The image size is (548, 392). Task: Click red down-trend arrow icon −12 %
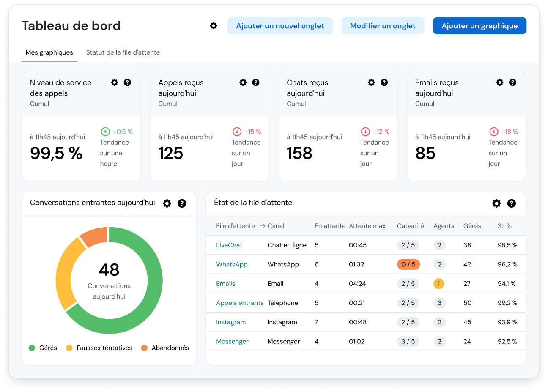pyautogui.click(x=365, y=132)
